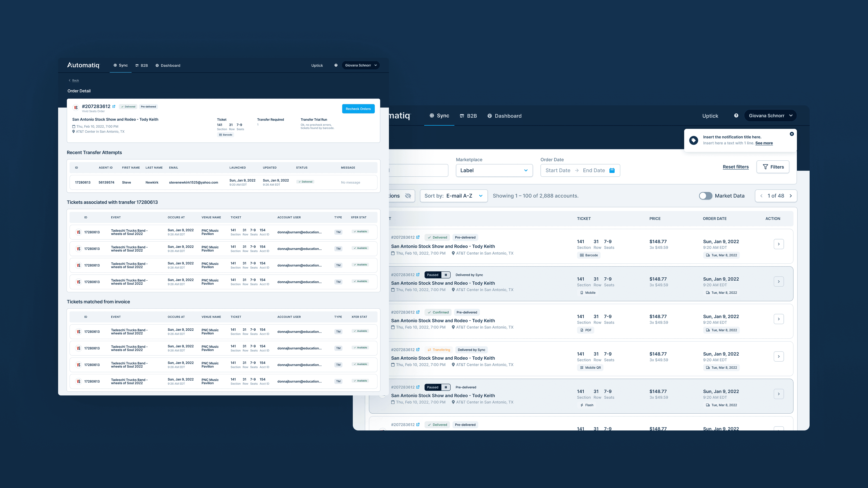The image size is (868, 488).
Task: Click the notification tag icon
Action: tap(693, 140)
